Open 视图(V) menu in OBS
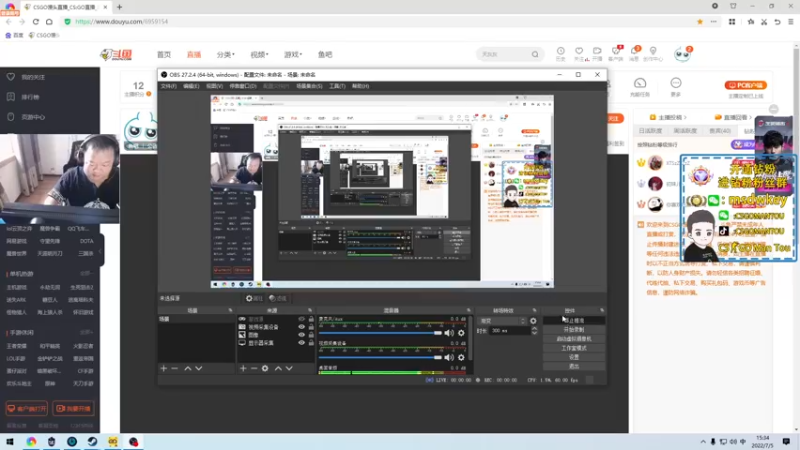The height and width of the screenshot is (450, 800). pos(214,86)
